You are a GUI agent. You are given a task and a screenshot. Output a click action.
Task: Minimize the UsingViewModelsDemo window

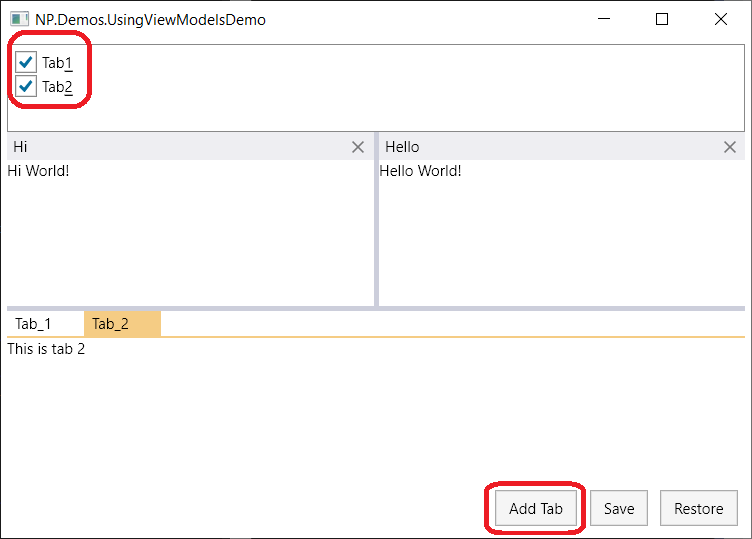click(x=604, y=19)
